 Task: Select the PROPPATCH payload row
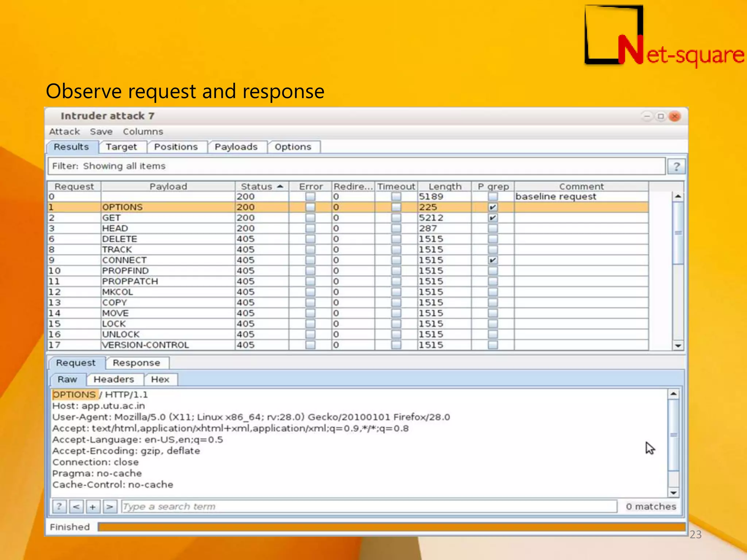point(348,281)
